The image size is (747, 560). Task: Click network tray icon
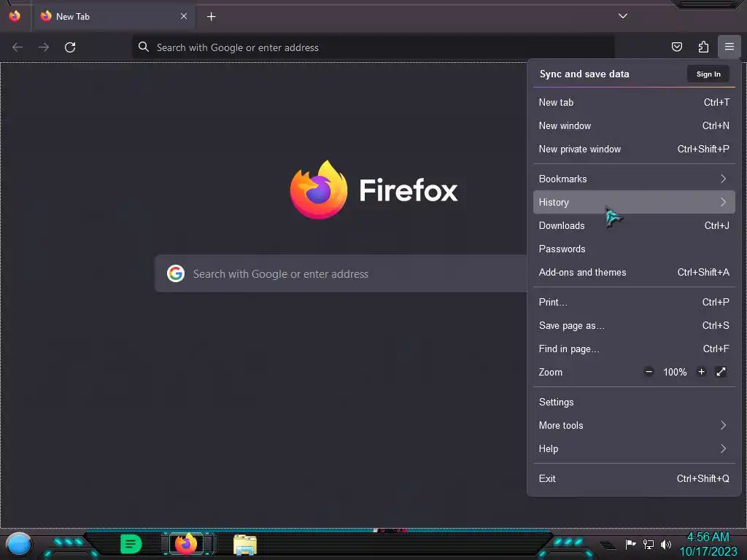pos(649,544)
